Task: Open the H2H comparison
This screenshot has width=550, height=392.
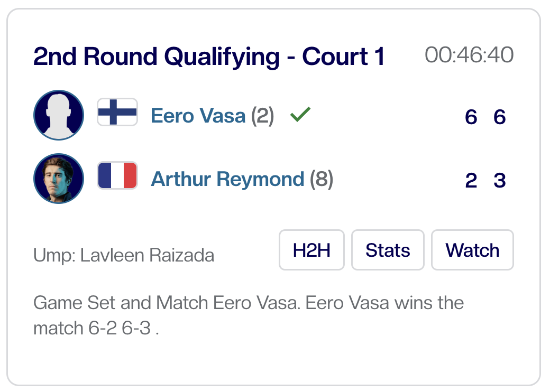Action: (311, 250)
